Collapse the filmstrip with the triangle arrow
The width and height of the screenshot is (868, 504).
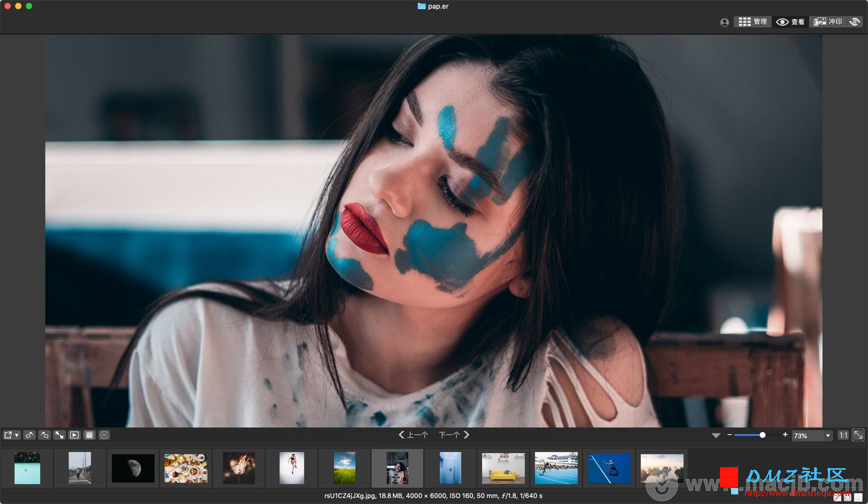coord(716,436)
